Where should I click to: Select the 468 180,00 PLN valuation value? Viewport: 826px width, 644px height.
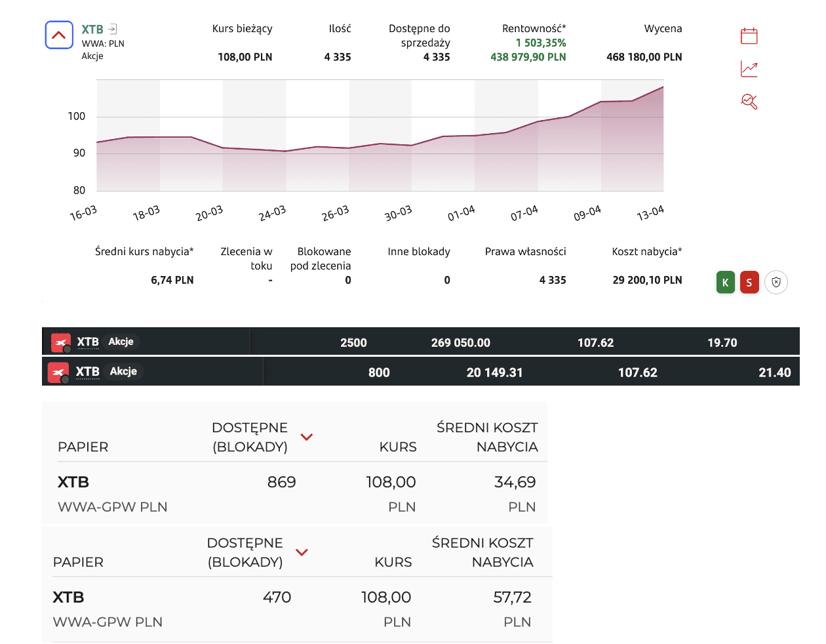click(644, 57)
